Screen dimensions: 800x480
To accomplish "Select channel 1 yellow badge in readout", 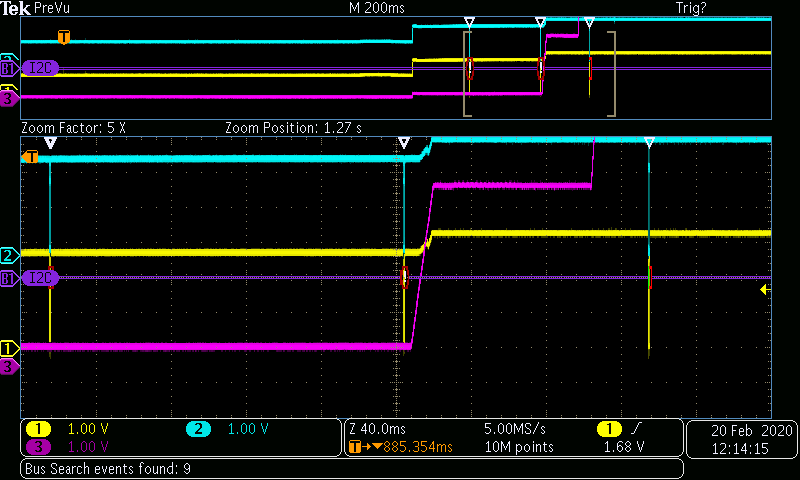I will click(x=38, y=429).
